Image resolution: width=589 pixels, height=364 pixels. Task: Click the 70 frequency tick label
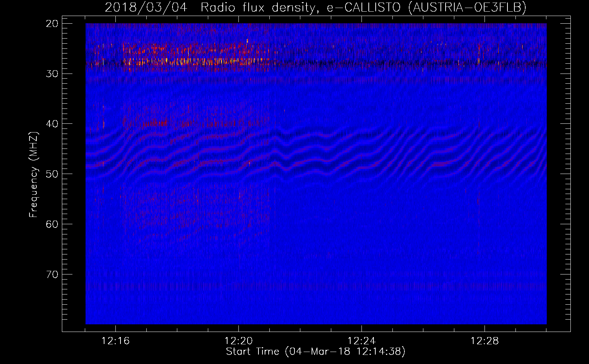pyautogui.click(x=52, y=274)
